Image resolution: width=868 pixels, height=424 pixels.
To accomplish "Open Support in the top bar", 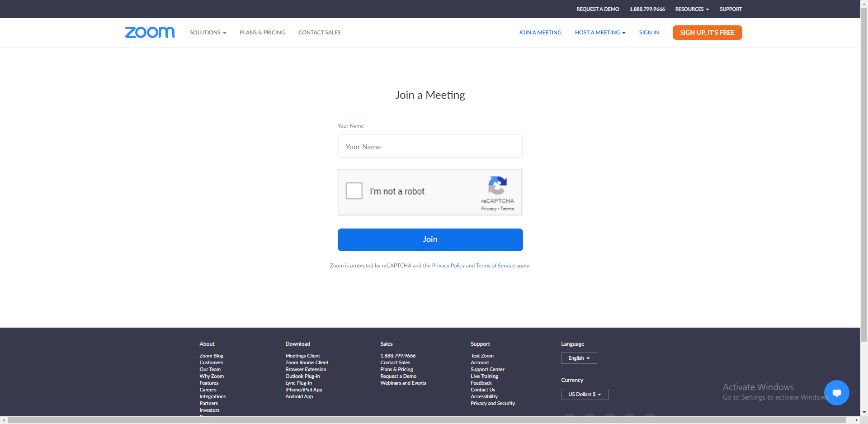I will click(x=731, y=9).
